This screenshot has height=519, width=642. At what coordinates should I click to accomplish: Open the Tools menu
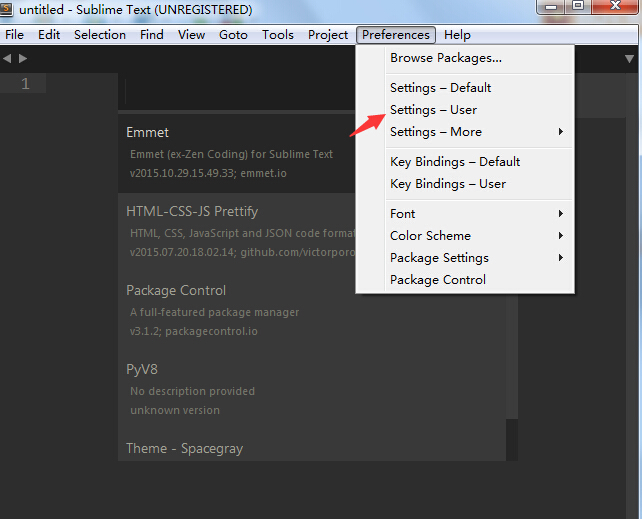[278, 35]
